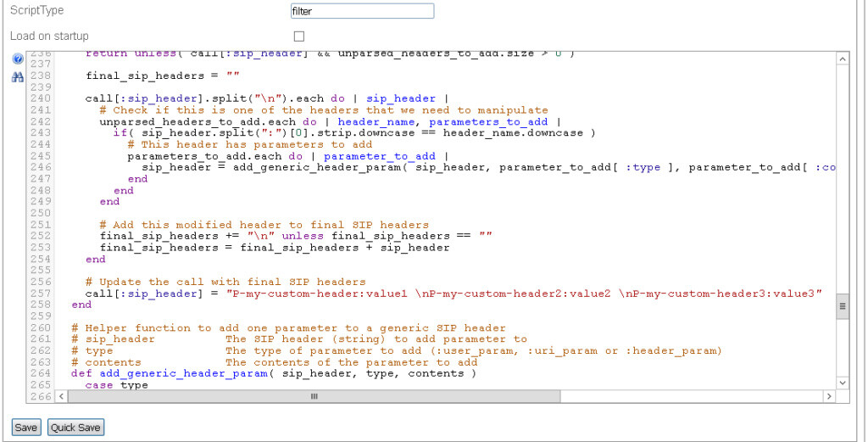Click the 'def add_generic_header_param' line
Viewport: 868px width, 442px height.
(x=274, y=373)
